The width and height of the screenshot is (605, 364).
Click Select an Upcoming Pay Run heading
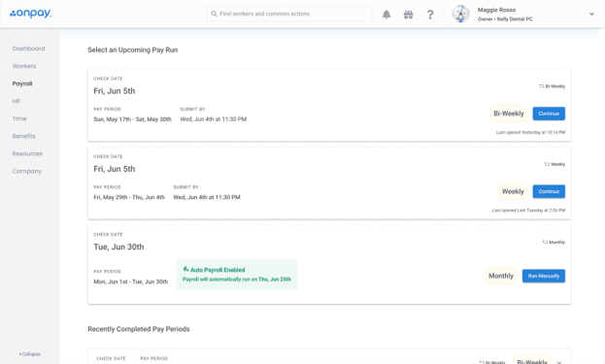click(133, 50)
